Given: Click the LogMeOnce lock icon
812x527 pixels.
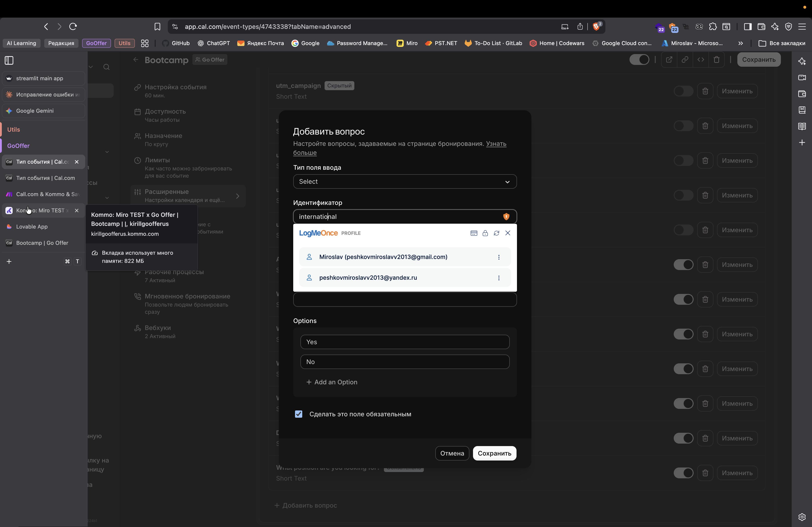Looking at the screenshot, I should [485, 233].
